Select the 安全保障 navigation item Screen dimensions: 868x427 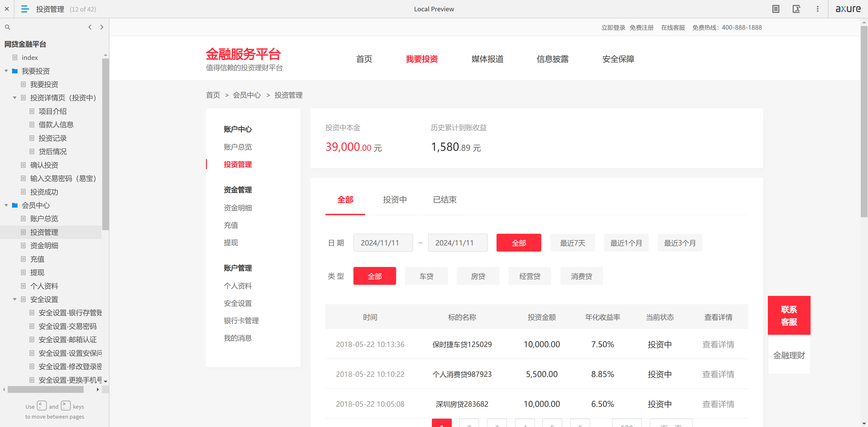click(618, 59)
